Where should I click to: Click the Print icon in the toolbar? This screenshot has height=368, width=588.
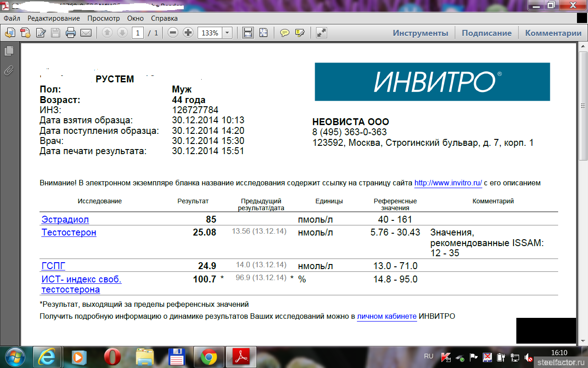click(70, 33)
